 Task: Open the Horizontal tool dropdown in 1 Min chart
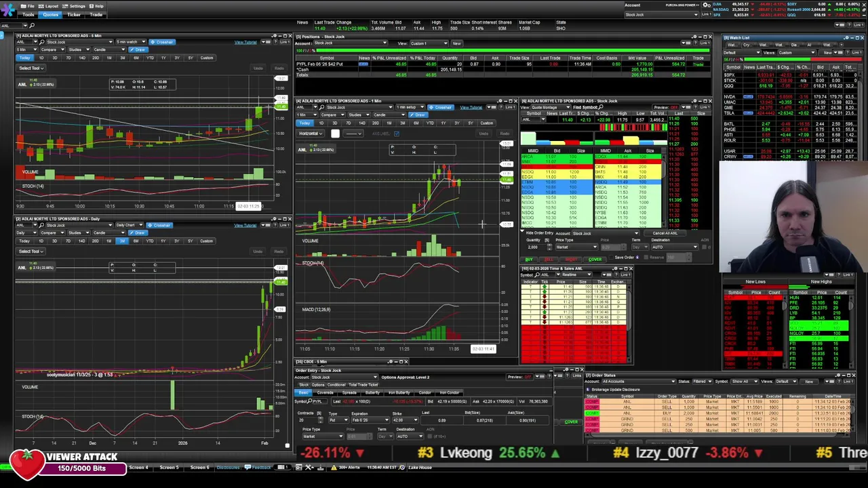pyautogui.click(x=310, y=134)
